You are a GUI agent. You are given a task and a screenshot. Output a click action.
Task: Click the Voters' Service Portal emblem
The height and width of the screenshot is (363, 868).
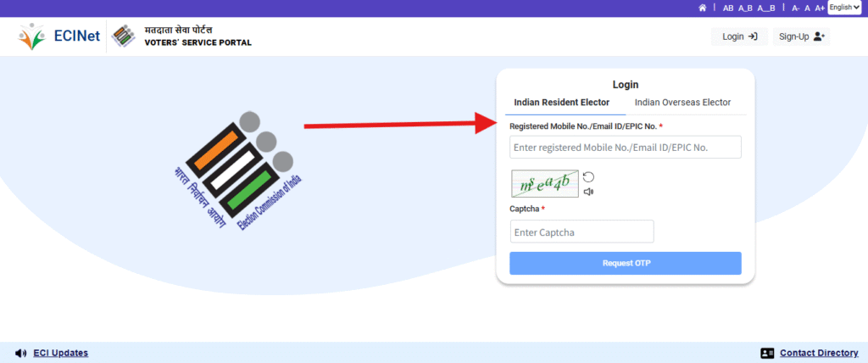pos(123,36)
